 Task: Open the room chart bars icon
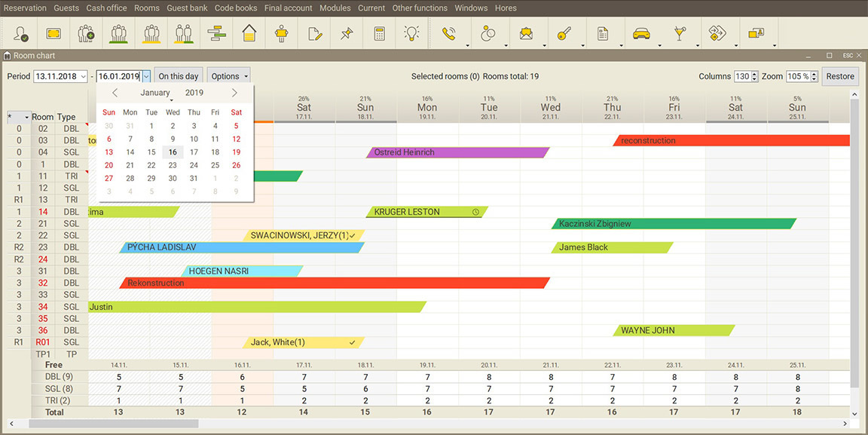pyautogui.click(x=216, y=34)
